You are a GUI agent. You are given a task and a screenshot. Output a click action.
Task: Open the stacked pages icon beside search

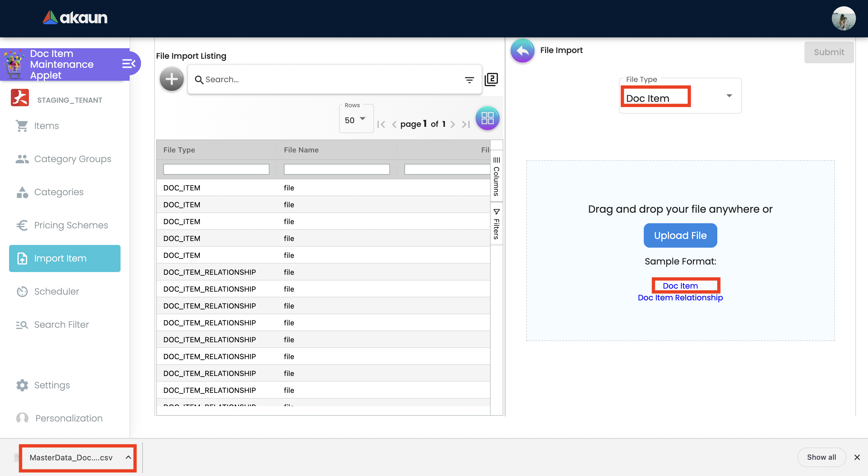click(491, 80)
